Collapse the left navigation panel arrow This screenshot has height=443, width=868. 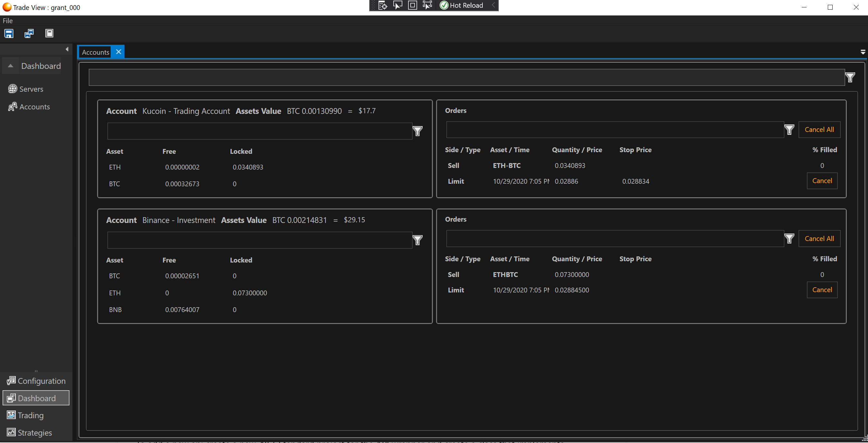pos(67,49)
